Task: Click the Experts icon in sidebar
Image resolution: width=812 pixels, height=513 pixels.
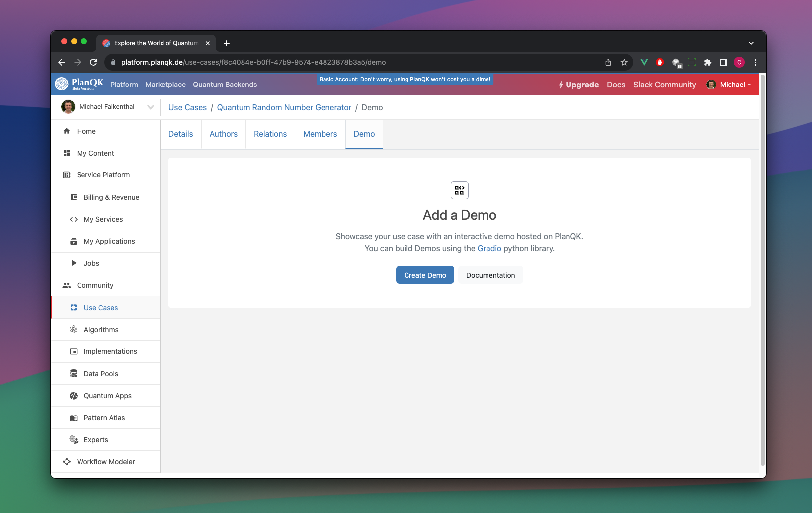Action: [x=74, y=440]
